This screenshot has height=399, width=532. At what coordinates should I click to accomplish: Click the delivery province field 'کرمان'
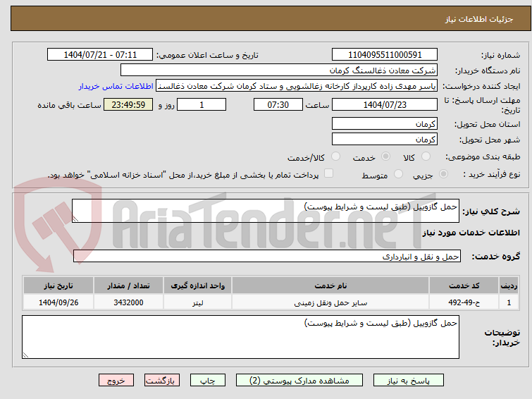pyautogui.click(x=385, y=123)
